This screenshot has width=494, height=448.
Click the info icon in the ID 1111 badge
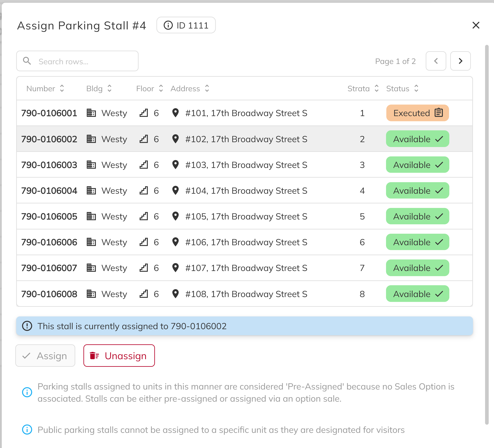click(x=169, y=25)
